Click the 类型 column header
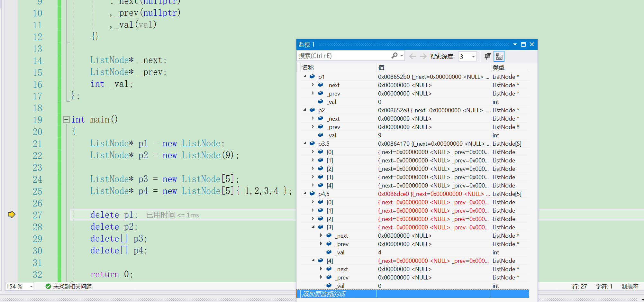 pos(498,67)
